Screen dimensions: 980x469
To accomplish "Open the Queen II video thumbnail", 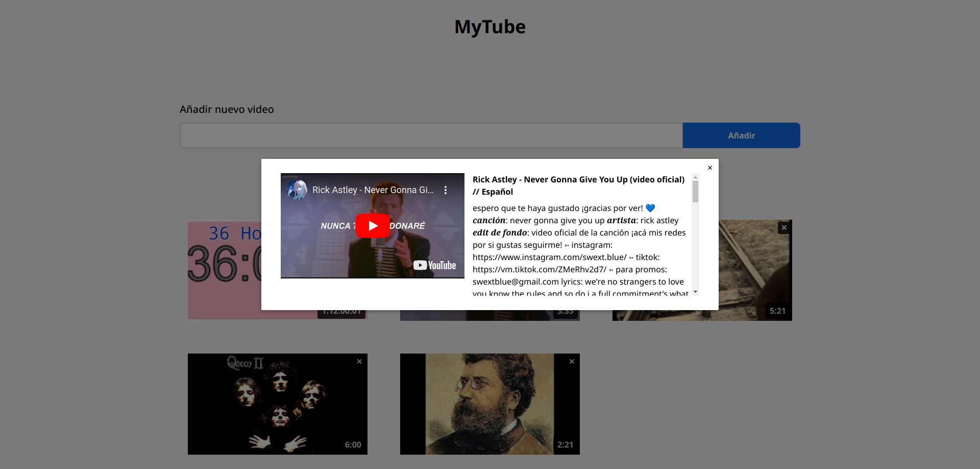I will pos(278,404).
